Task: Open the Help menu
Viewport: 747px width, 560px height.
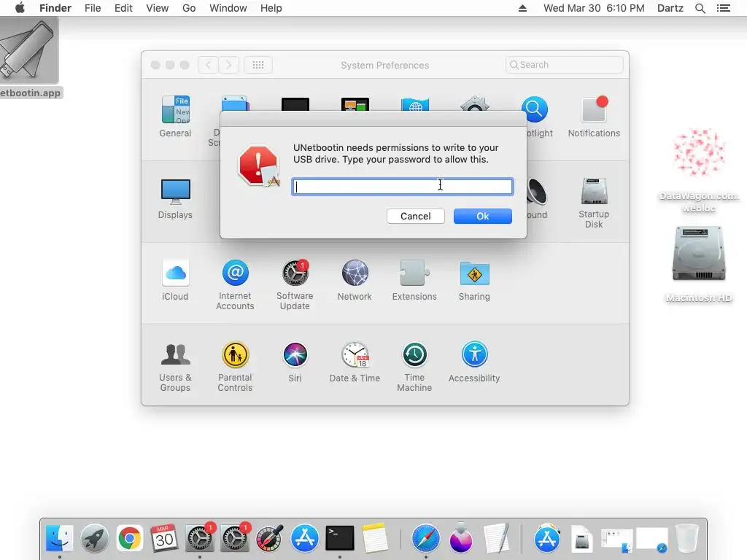Action: click(x=271, y=8)
